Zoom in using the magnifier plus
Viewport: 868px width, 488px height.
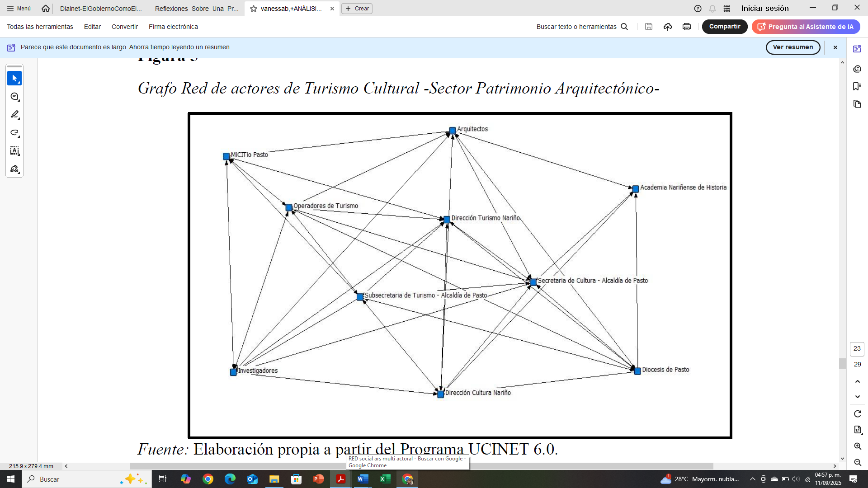click(857, 446)
